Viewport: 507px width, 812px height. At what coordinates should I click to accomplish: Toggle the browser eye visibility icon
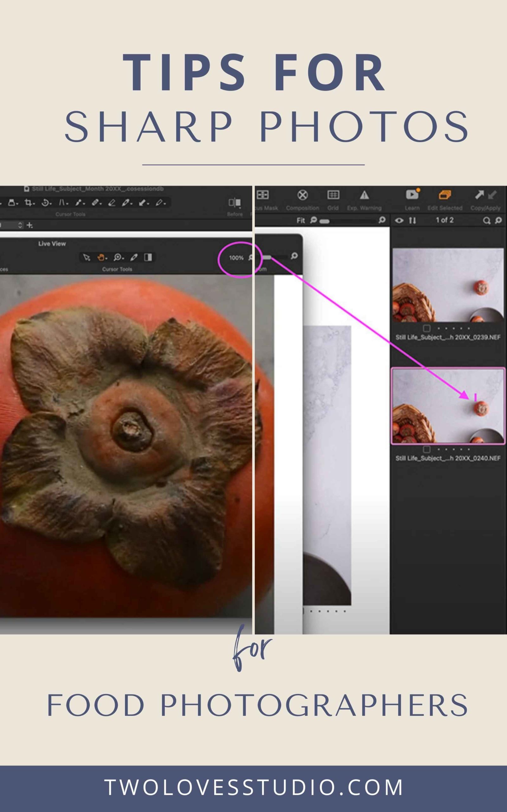pos(399,220)
